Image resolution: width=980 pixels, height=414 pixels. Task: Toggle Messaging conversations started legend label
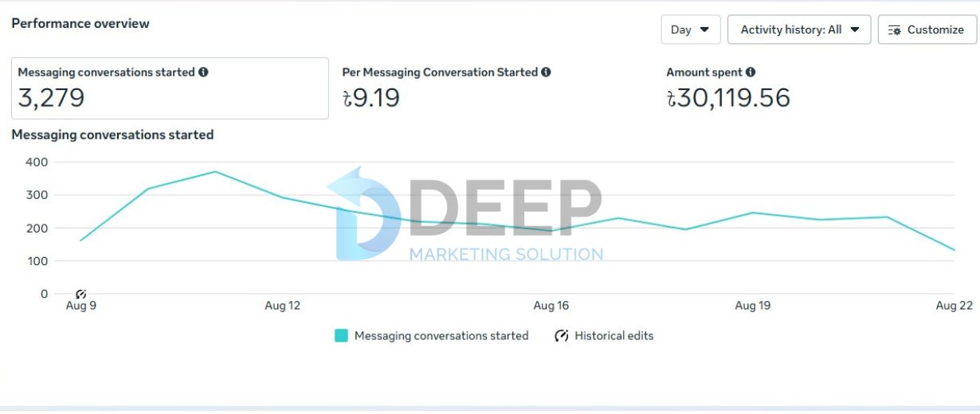(441, 336)
